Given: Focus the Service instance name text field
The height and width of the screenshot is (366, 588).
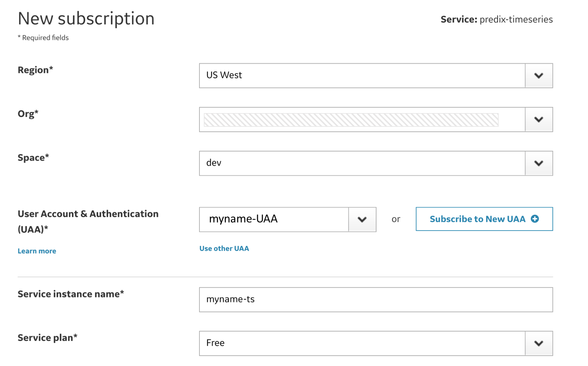Looking at the screenshot, I should click(376, 300).
